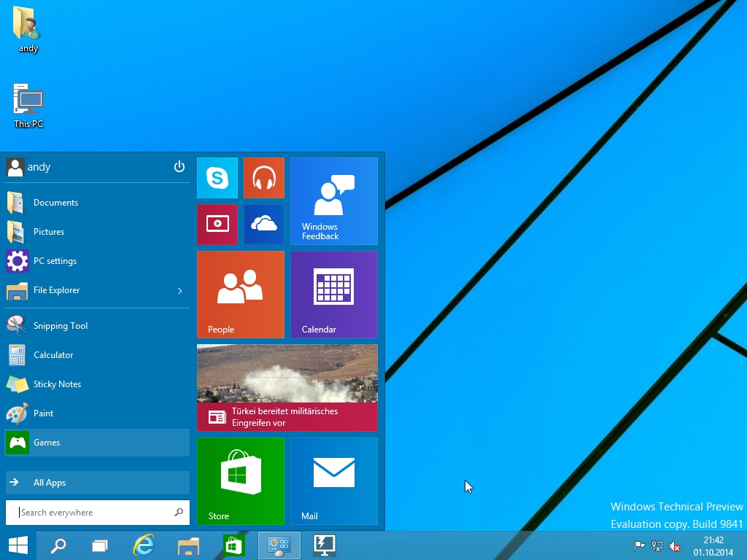Open the OneDrive cloud tile

(x=263, y=225)
